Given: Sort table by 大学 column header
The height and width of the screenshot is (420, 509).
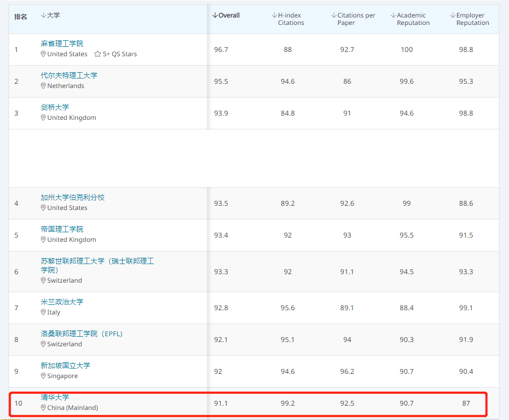Looking at the screenshot, I should 50,15.
